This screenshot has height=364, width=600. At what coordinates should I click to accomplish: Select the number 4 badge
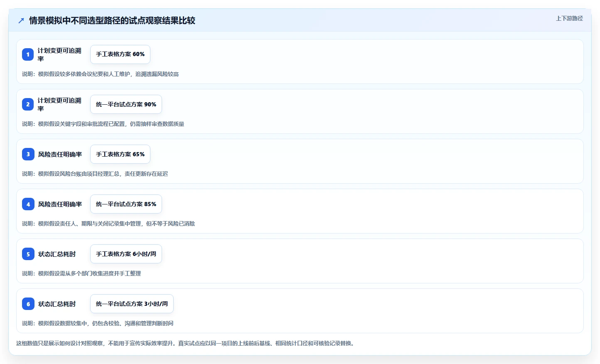point(28,204)
